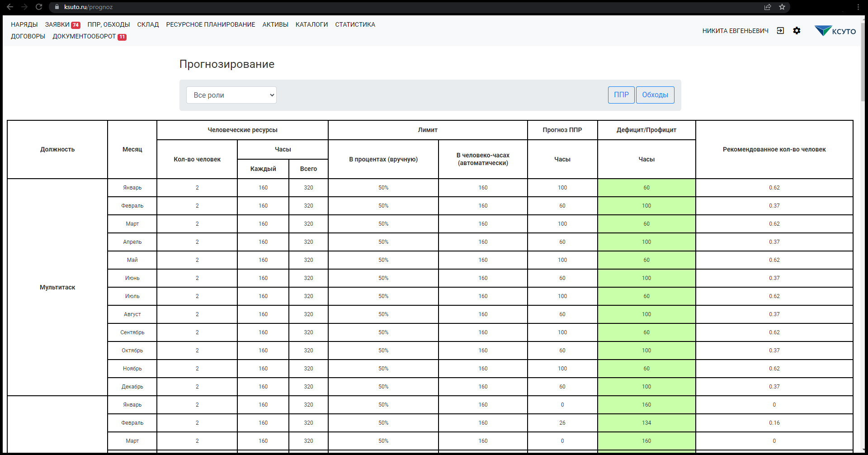Open the browser three-dot menu
This screenshot has width=868, height=455.
point(858,7)
